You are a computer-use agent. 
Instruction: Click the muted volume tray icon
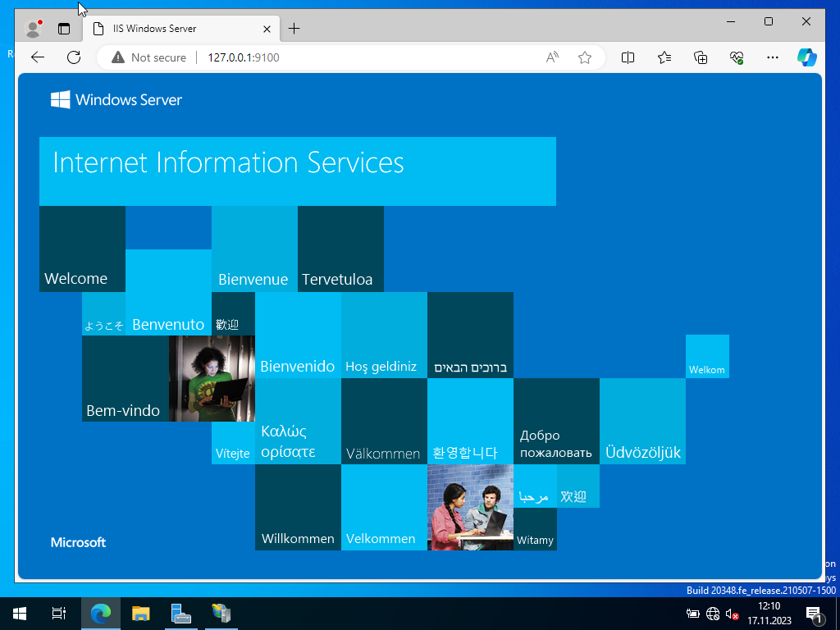tap(733, 614)
